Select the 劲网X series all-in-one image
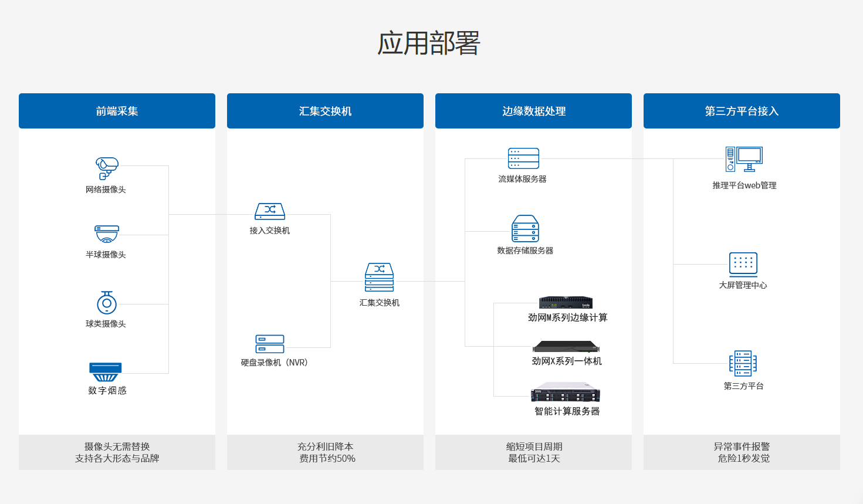Screen dimensions: 863x504 pyautogui.click(x=566, y=347)
